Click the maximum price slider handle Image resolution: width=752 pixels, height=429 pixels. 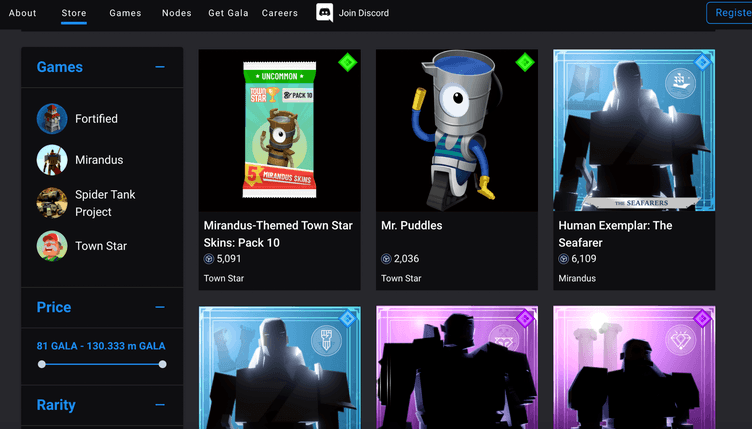point(163,364)
